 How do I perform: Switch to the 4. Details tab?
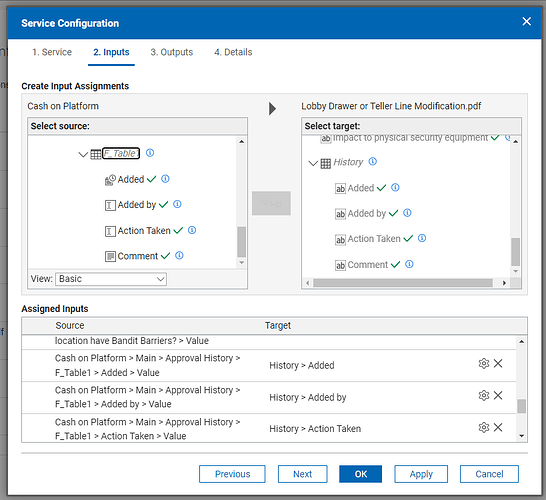(x=233, y=52)
